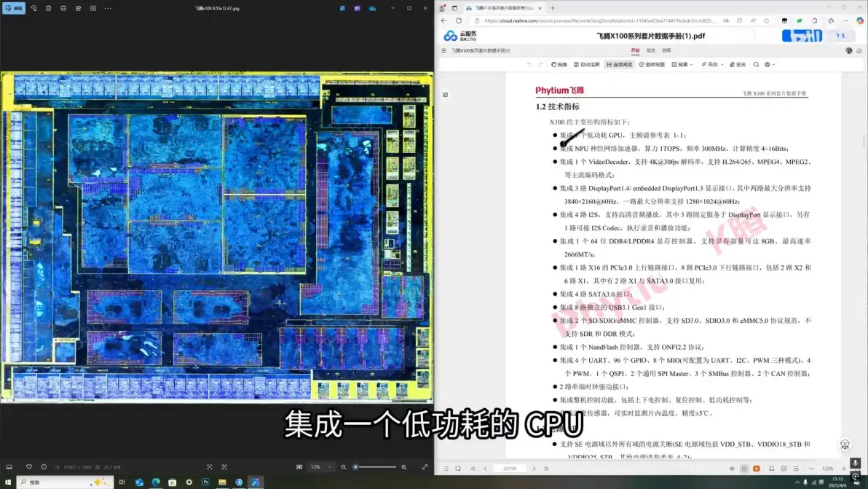
Task: Open the Windows Start menu
Action: point(8,482)
